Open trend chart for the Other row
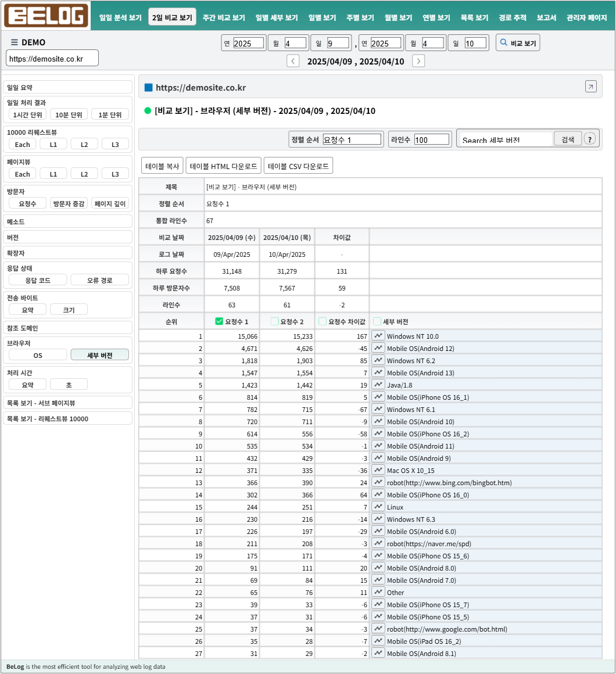The width and height of the screenshot is (616, 674). point(378,592)
